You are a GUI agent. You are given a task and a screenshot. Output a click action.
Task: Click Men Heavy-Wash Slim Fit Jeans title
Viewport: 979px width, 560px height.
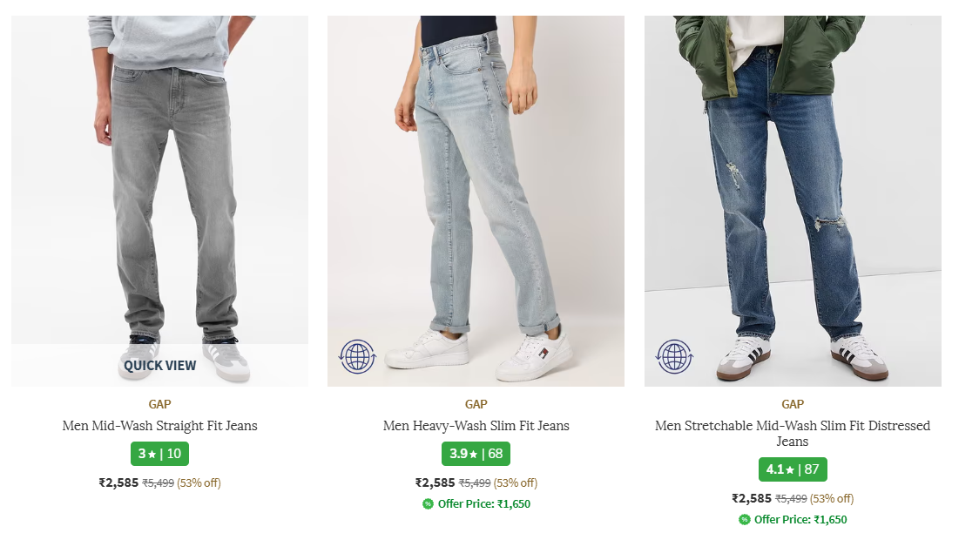[x=476, y=426]
